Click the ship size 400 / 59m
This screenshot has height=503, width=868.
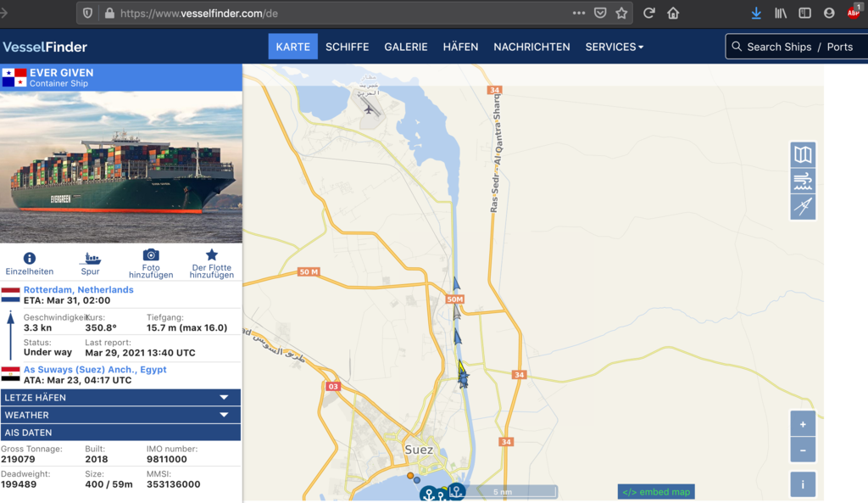coord(109,484)
